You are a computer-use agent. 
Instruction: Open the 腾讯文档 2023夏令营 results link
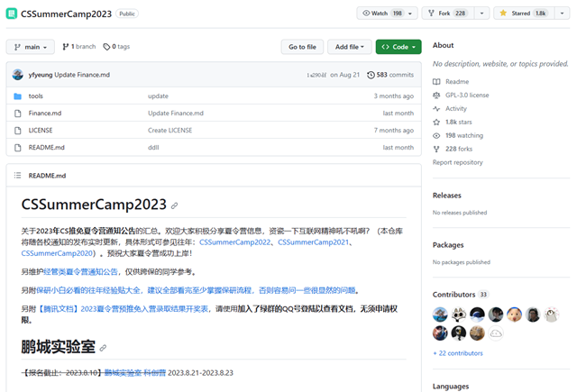tap(123, 309)
